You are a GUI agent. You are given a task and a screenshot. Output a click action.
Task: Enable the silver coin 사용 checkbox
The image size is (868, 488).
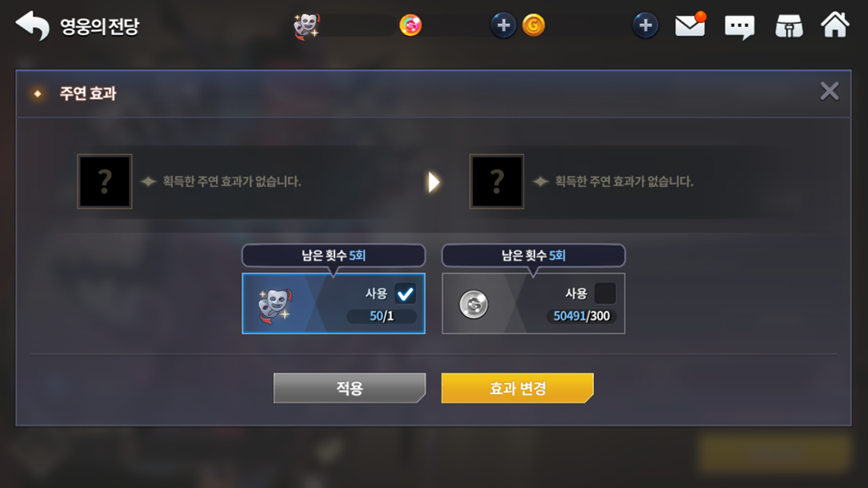point(604,294)
